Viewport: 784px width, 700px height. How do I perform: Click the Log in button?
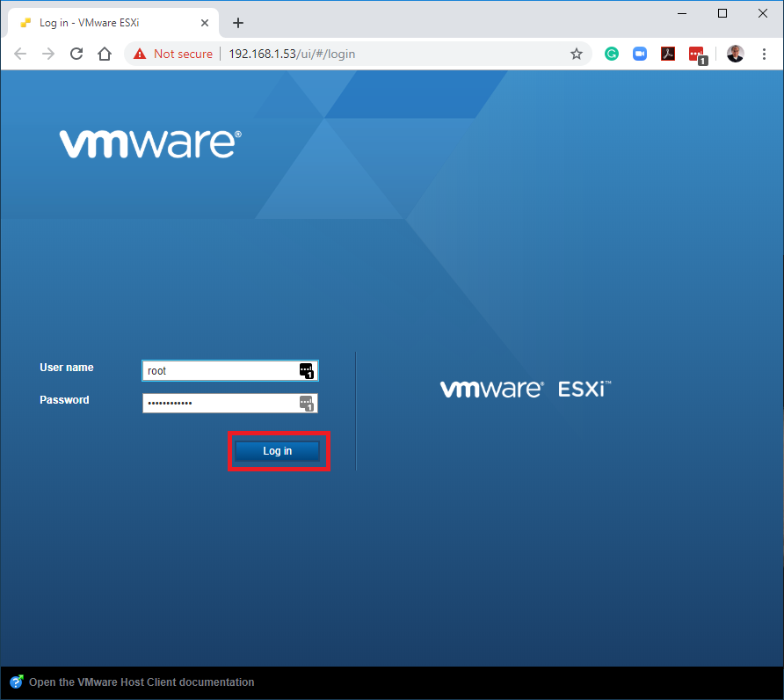(277, 451)
